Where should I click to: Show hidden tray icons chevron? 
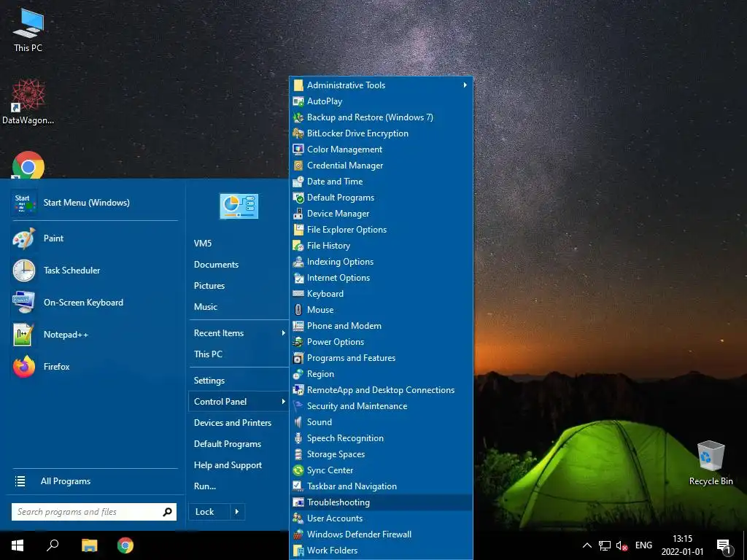point(587,545)
